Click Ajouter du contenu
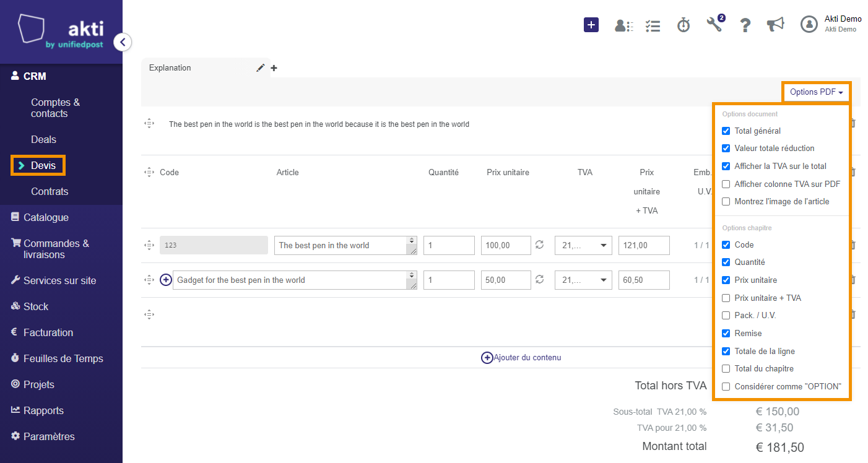 coord(521,357)
